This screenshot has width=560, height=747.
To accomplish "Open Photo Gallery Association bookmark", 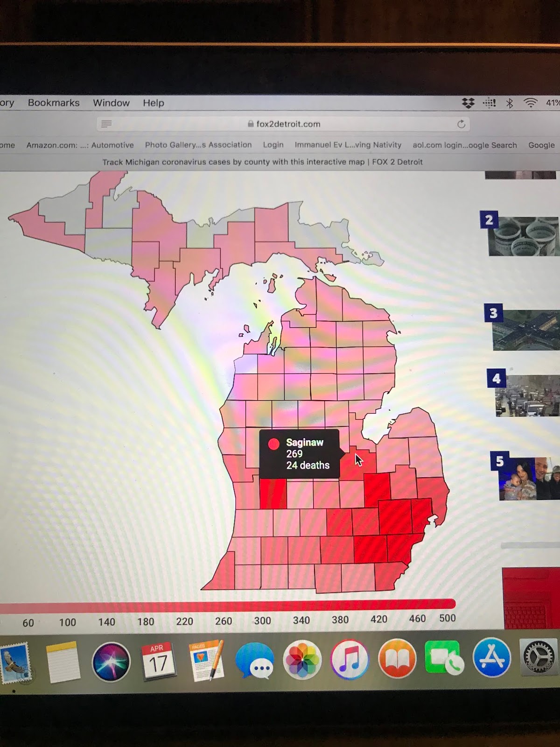I will [x=198, y=145].
